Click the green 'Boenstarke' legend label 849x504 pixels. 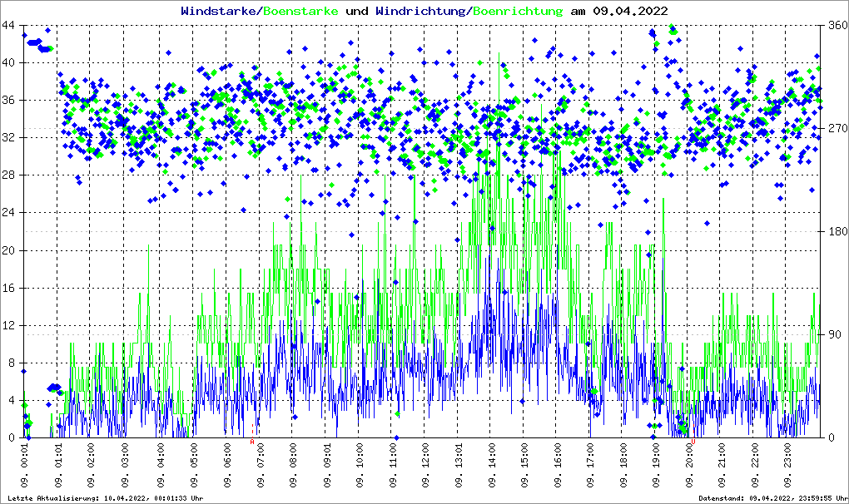(300, 11)
